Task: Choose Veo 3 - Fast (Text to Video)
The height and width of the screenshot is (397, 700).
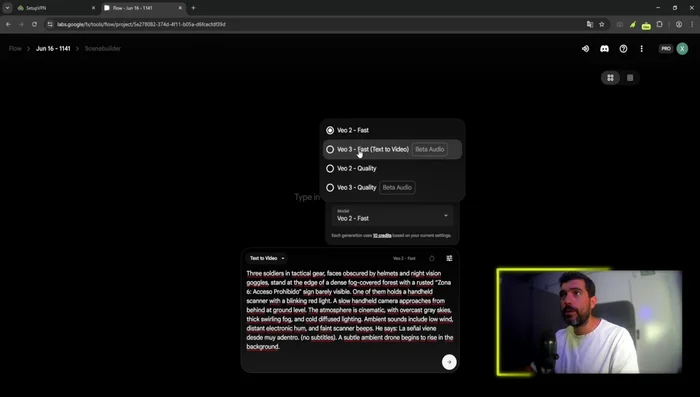Action: 392,149
